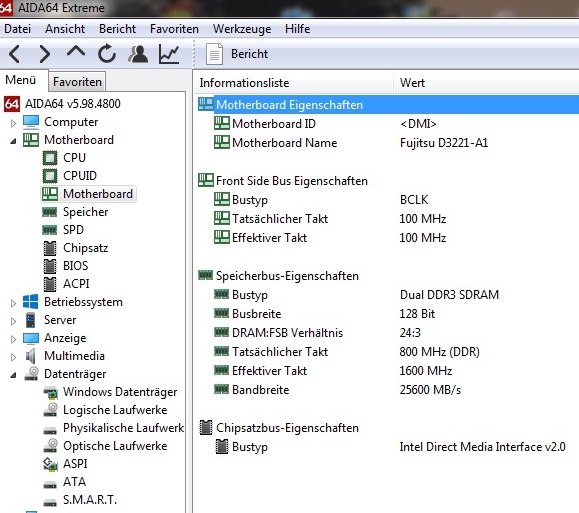Open the Datei menu

(x=17, y=29)
